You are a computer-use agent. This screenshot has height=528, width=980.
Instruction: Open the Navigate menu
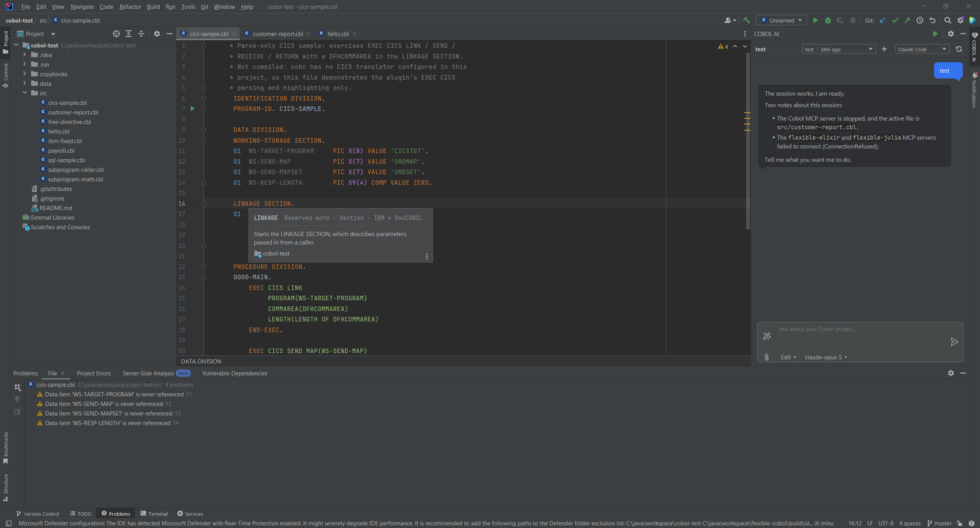pyautogui.click(x=82, y=7)
